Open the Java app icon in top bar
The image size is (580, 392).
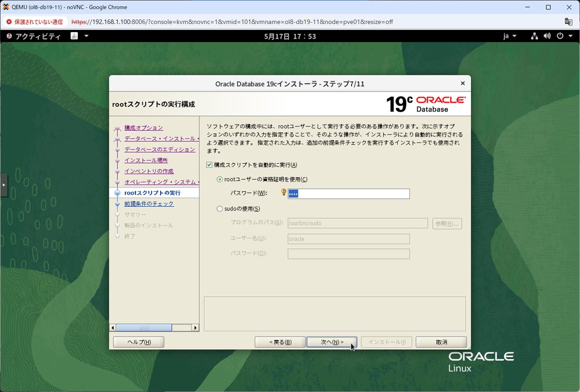point(74,36)
